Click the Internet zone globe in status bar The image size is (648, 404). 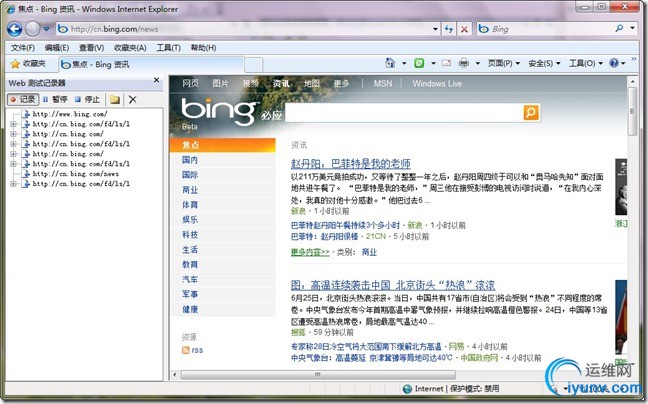407,389
